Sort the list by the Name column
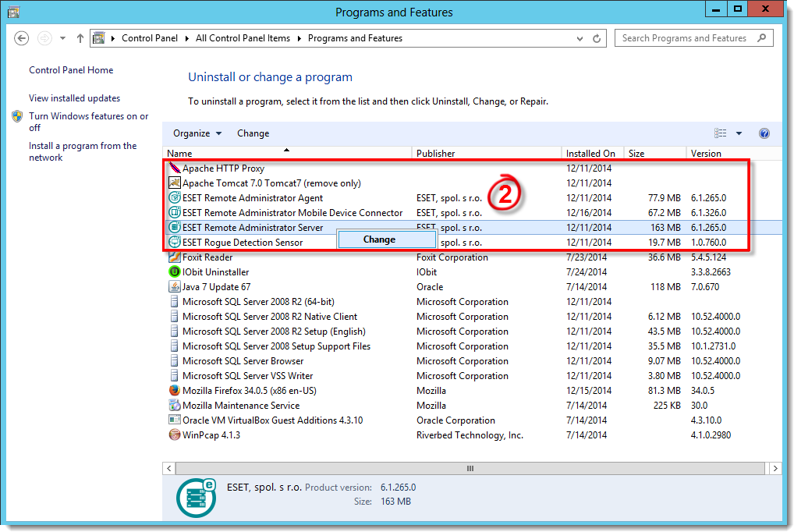The width and height of the screenshot is (794, 532). [x=286, y=153]
